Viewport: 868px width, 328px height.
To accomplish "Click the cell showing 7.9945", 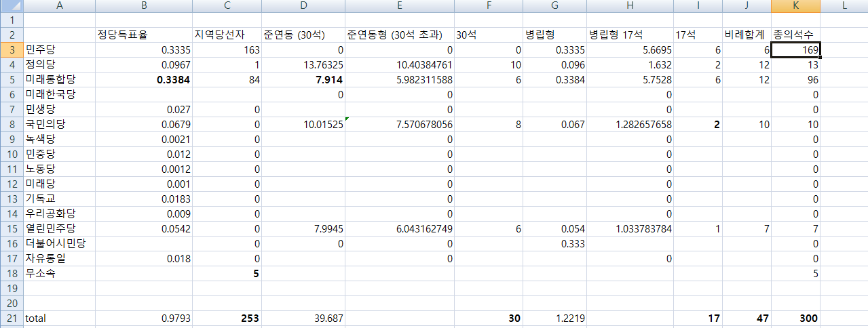I will click(x=303, y=229).
